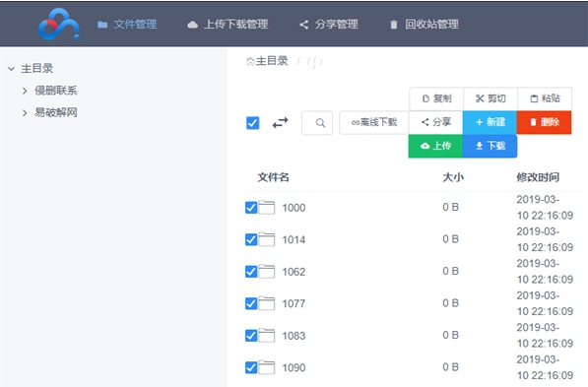Image resolution: width=588 pixels, height=387 pixels.
Task: Uncheck the checkbox for folder 1083
Action: (x=251, y=335)
